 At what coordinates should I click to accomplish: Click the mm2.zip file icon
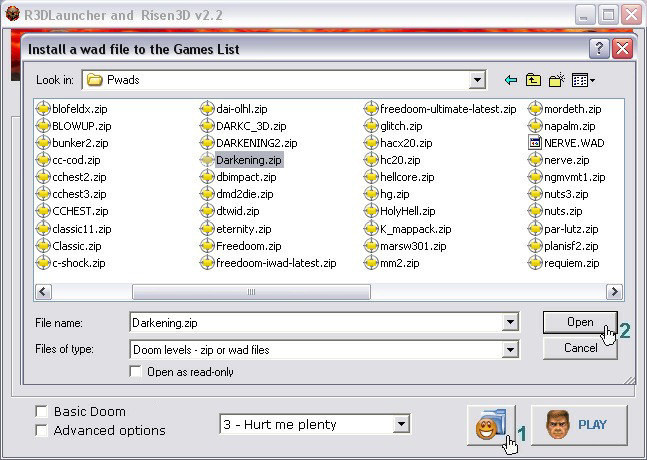(x=371, y=263)
